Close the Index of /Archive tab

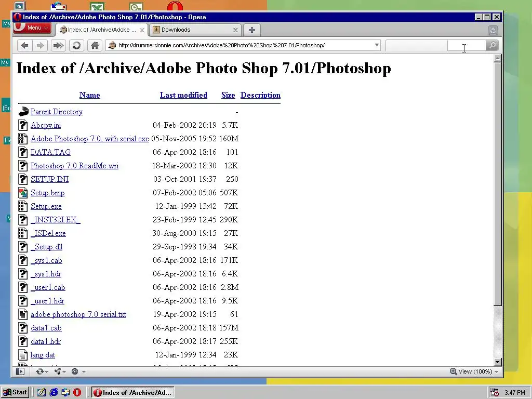(x=142, y=30)
